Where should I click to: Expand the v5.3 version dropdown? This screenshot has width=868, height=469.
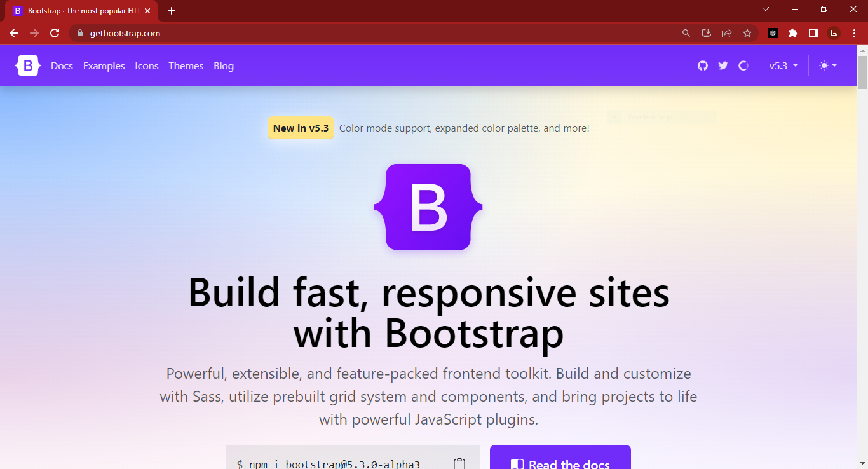783,65
